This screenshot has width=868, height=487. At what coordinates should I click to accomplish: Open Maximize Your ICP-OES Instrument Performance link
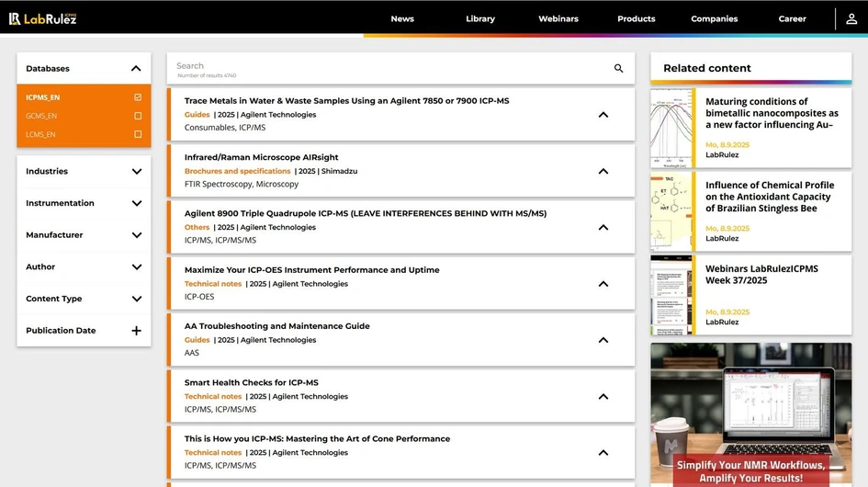(x=311, y=270)
